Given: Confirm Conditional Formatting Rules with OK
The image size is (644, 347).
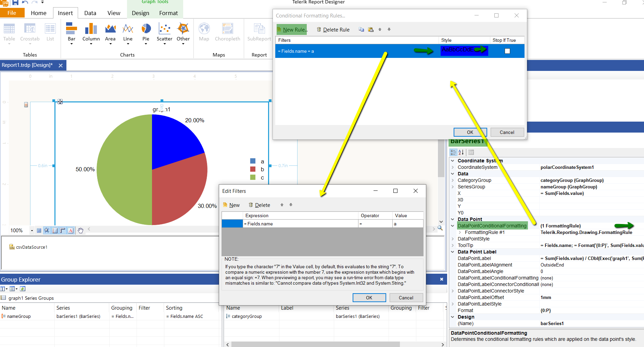Looking at the screenshot, I should point(470,132).
